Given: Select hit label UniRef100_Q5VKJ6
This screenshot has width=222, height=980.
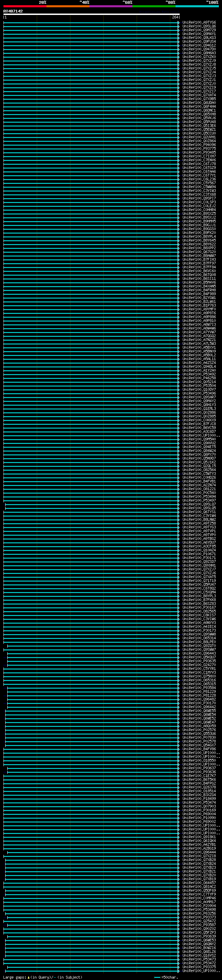Looking at the screenshot, I should coord(199,118).
